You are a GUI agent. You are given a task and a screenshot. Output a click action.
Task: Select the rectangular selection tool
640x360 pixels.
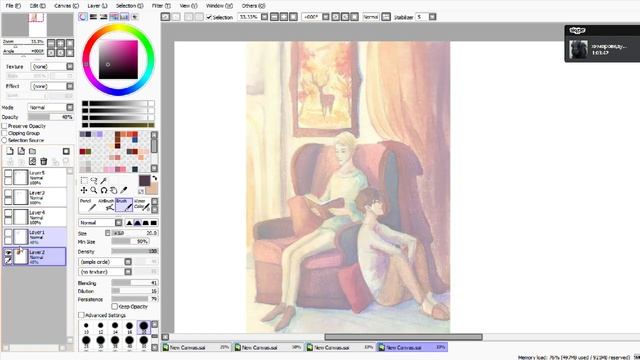(84, 180)
